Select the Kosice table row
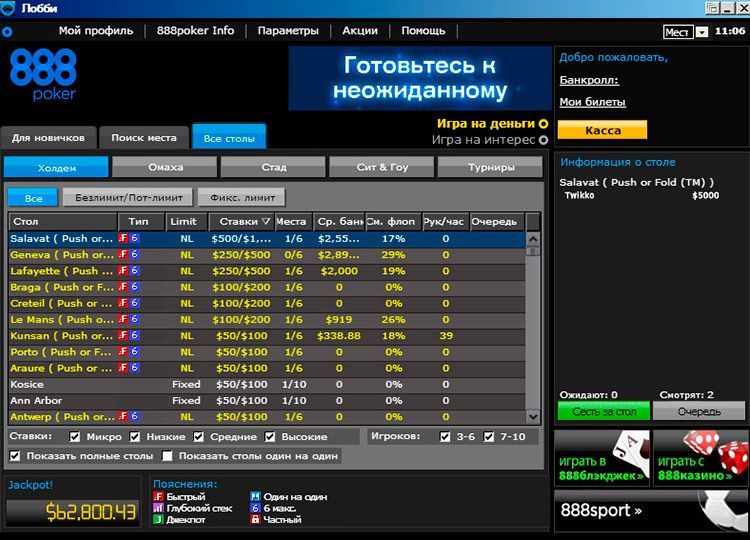The height and width of the screenshot is (540, 750). tap(267, 384)
